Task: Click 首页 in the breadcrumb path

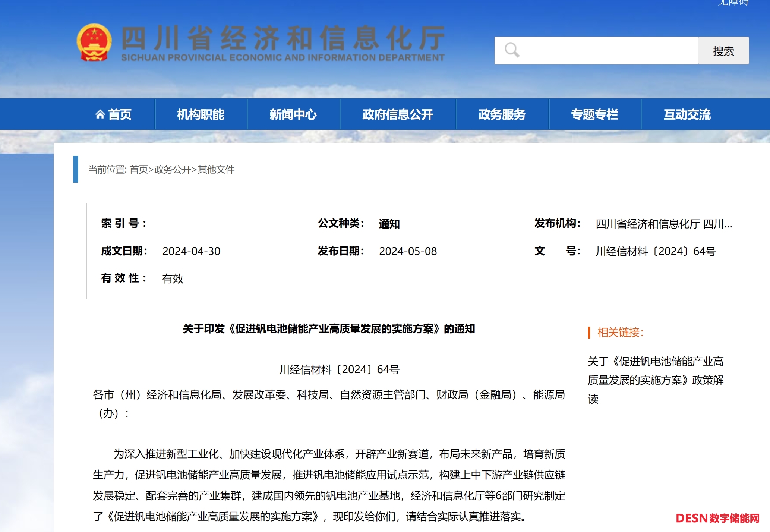Action: click(x=139, y=170)
